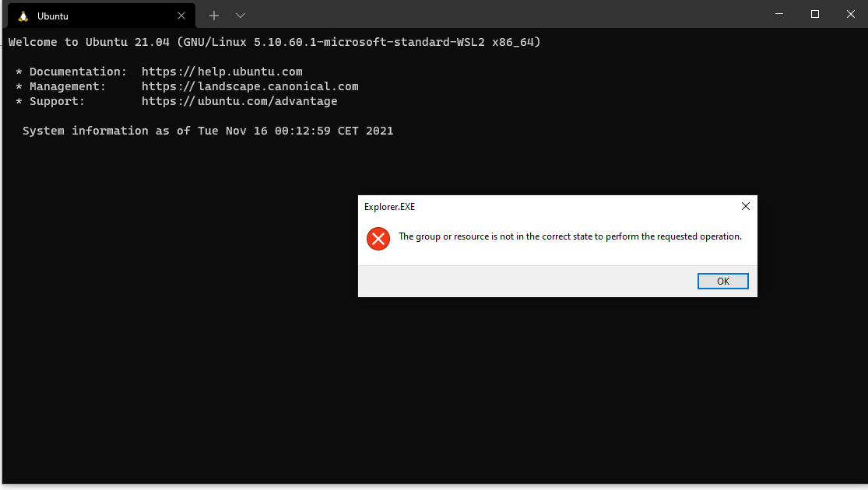Click the Ubuntu penguin tab icon

pos(23,16)
